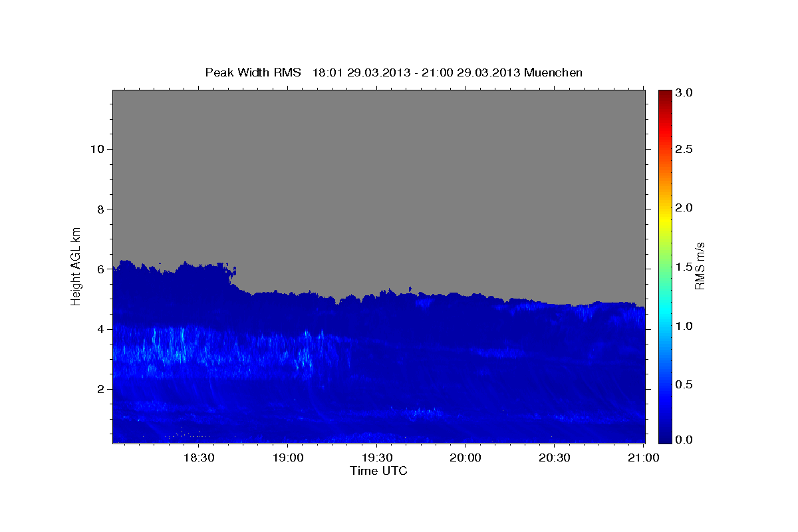Click the dark red top of colorbar
This screenshot has height=532, width=798.
click(x=665, y=94)
